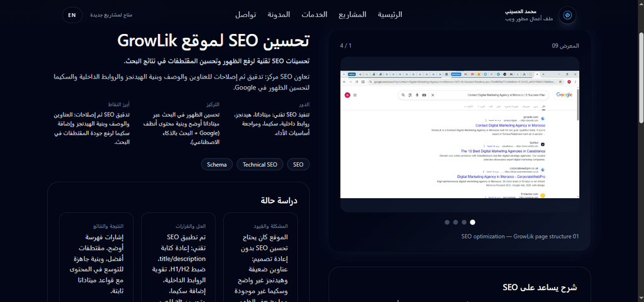Click the المشكلة والقيود card

(x=261, y=257)
